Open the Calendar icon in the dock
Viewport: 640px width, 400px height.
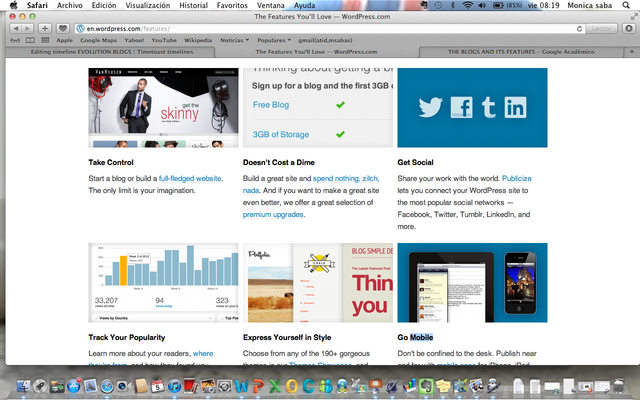(x=158, y=386)
